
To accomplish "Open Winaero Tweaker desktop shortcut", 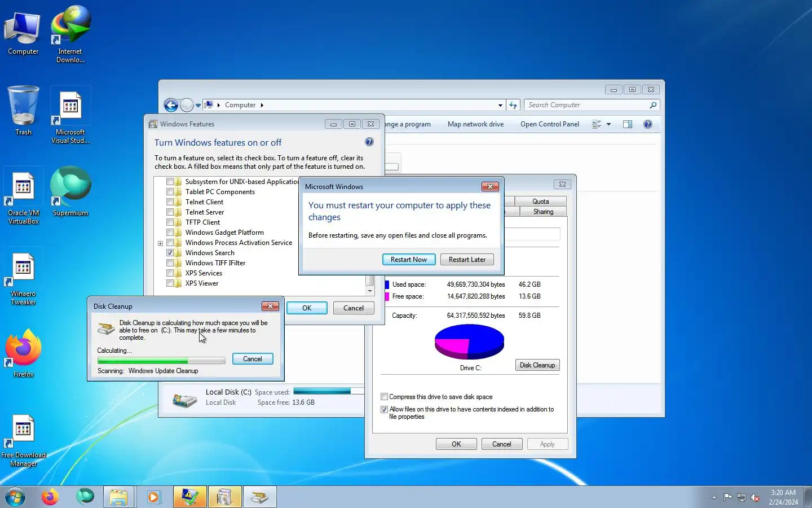I will click(x=23, y=278).
